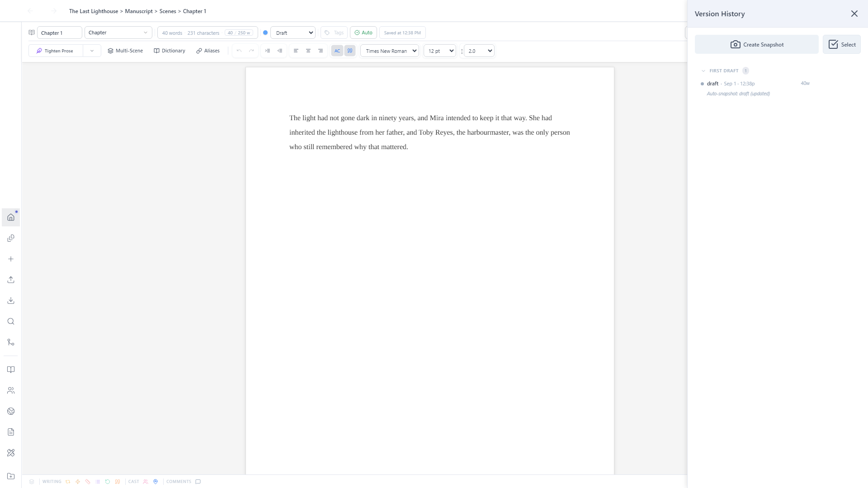Close the Version History panel

coord(854,14)
